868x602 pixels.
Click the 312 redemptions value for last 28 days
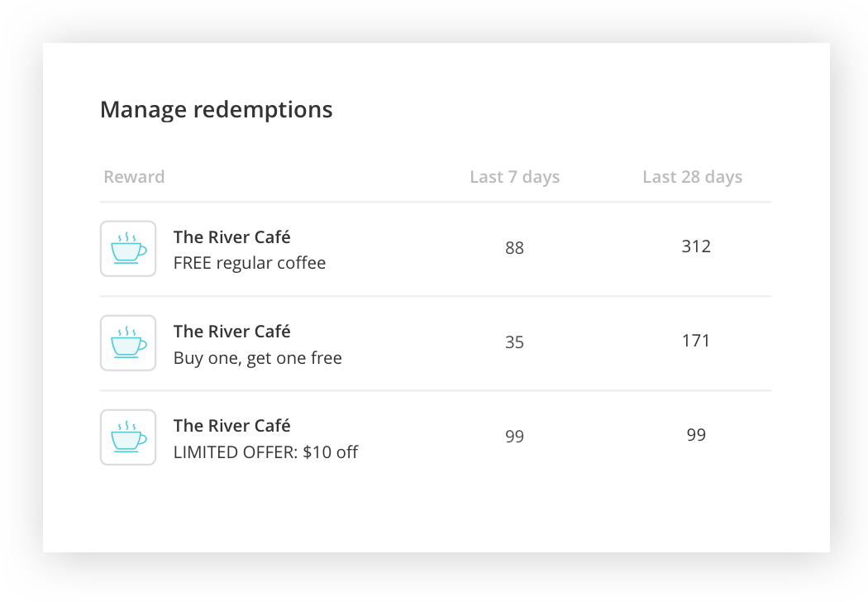(x=696, y=246)
